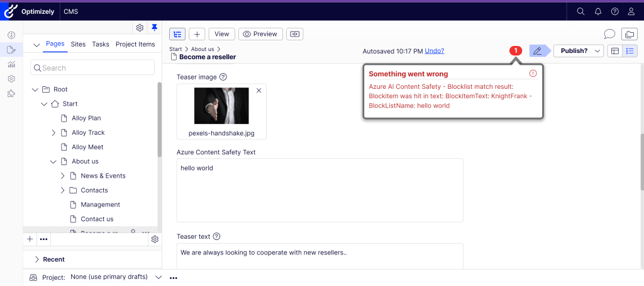
Task: Click the Preview button
Action: click(260, 34)
